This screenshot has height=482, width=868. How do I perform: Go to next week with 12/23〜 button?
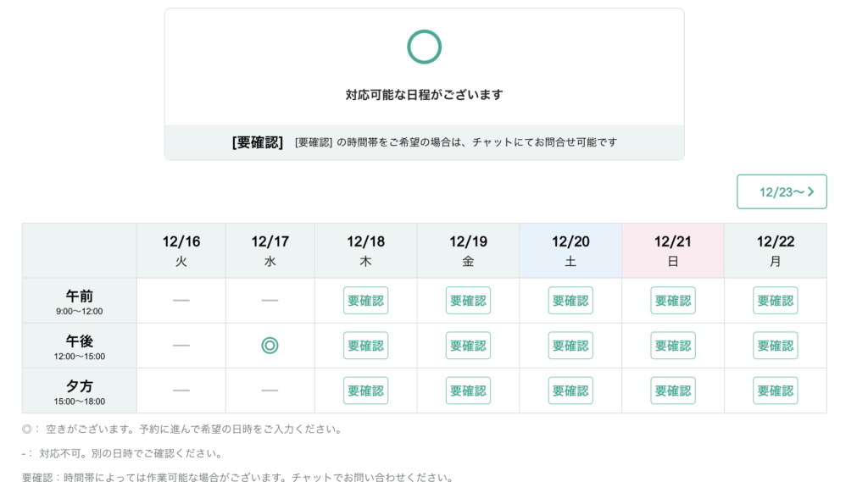782,191
